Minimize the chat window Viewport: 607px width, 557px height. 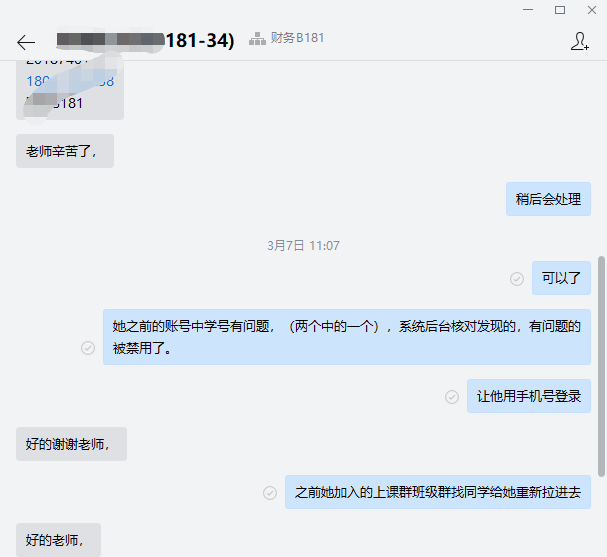pyautogui.click(x=528, y=10)
